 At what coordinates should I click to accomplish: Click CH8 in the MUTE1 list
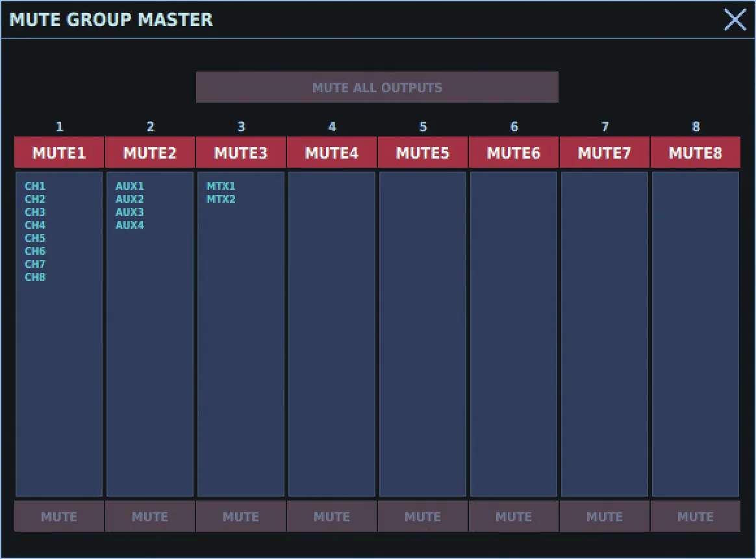(x=35, y=277)
